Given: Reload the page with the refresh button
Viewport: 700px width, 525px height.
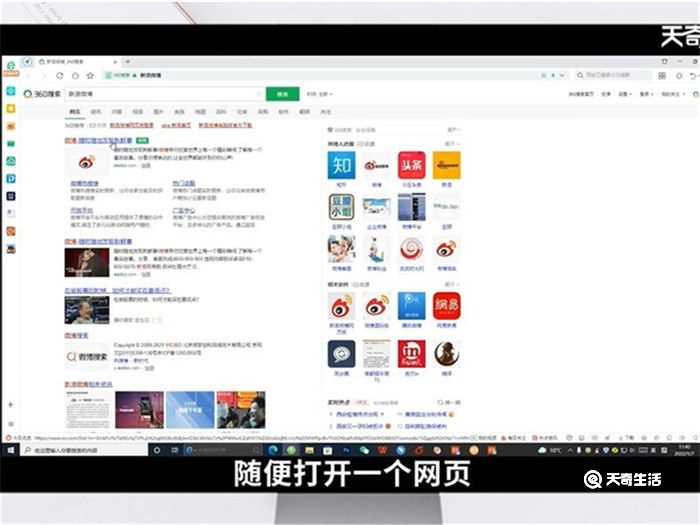Looking at the screenshot, I should [60, 75].
